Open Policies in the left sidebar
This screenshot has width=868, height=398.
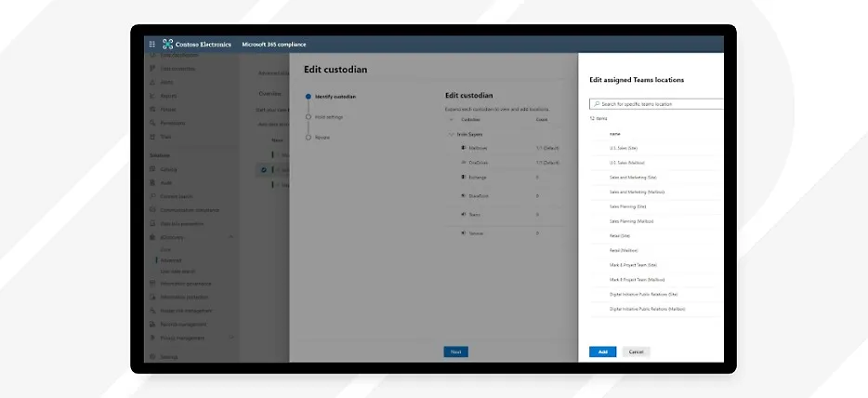tap(168, 110)
